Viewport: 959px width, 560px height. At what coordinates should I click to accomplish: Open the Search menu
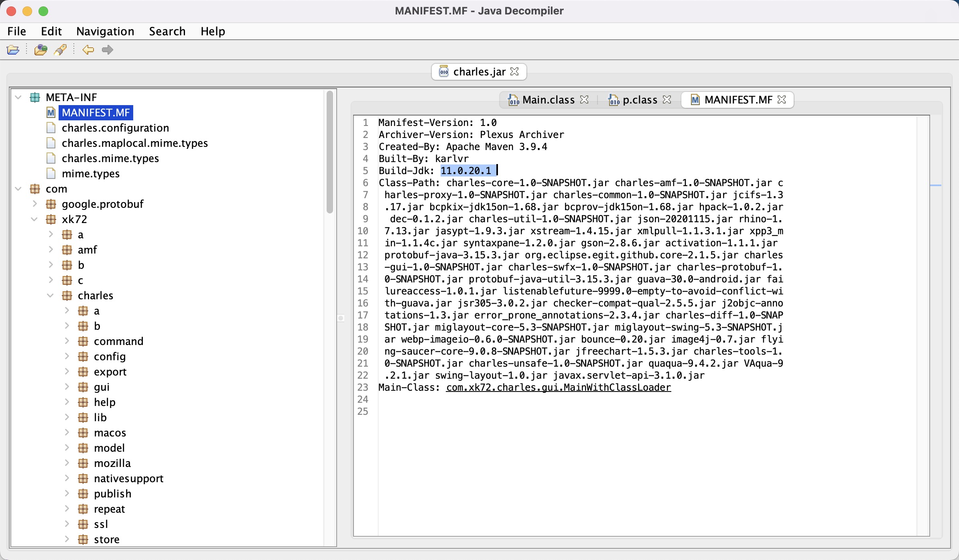167,31
